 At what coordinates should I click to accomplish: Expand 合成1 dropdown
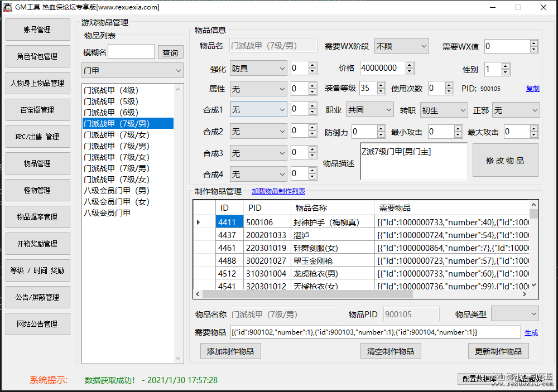tap(258, 109)
